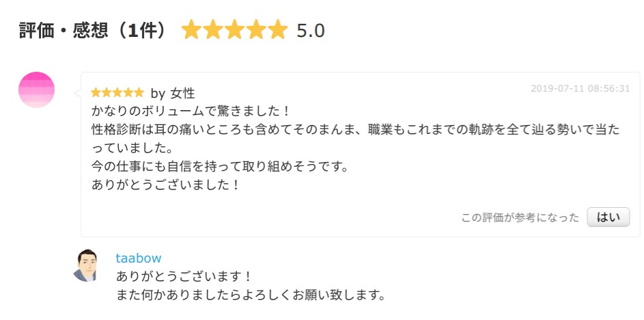The height and width of the screenshot is (320, 644).
Task: Click the first large gold star in header
Action: pos(191,29)
